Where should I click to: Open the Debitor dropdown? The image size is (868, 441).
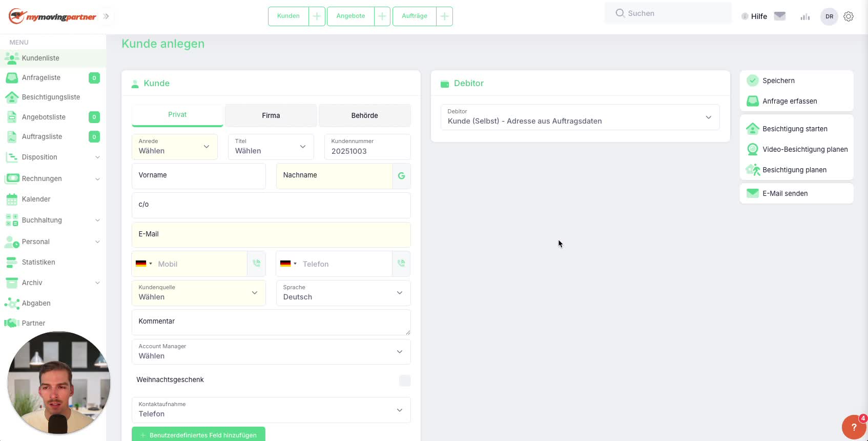580,117
